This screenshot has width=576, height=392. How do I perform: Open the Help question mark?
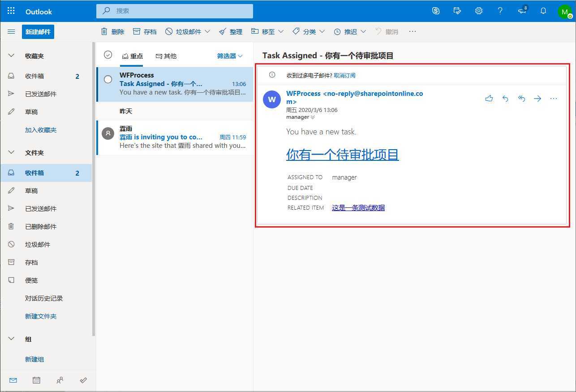500,11
